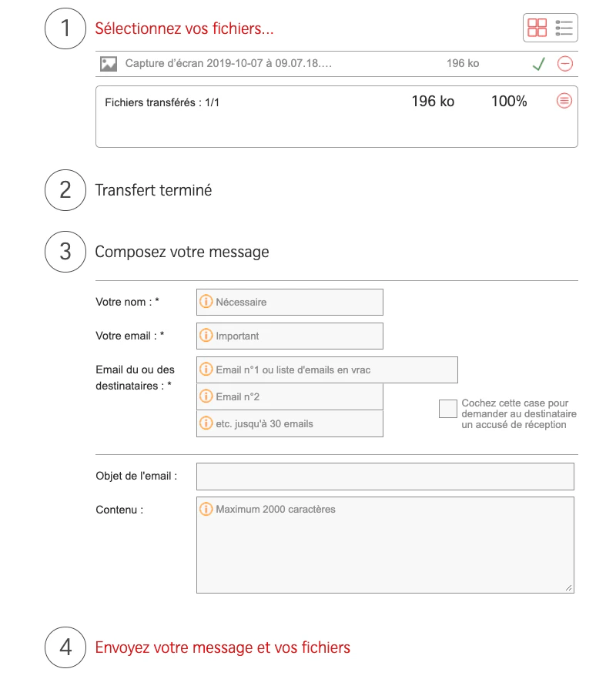Click 'Envoyez votre message et vos fichiers'
616x689 pixels.
coord(223,647)
